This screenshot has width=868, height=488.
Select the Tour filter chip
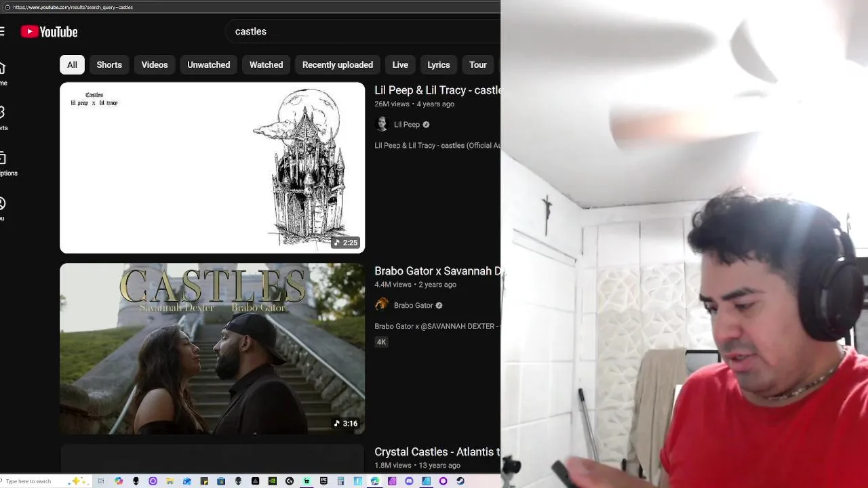[x=478, y=64]
